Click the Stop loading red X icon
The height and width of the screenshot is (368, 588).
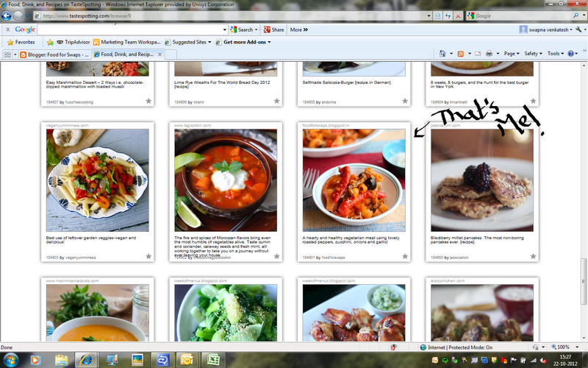[459, 15]
